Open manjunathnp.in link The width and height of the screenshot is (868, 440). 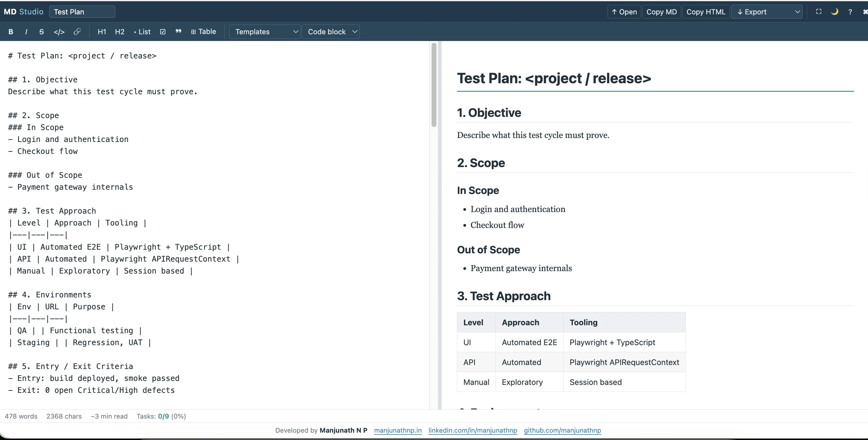pos(398,430)
